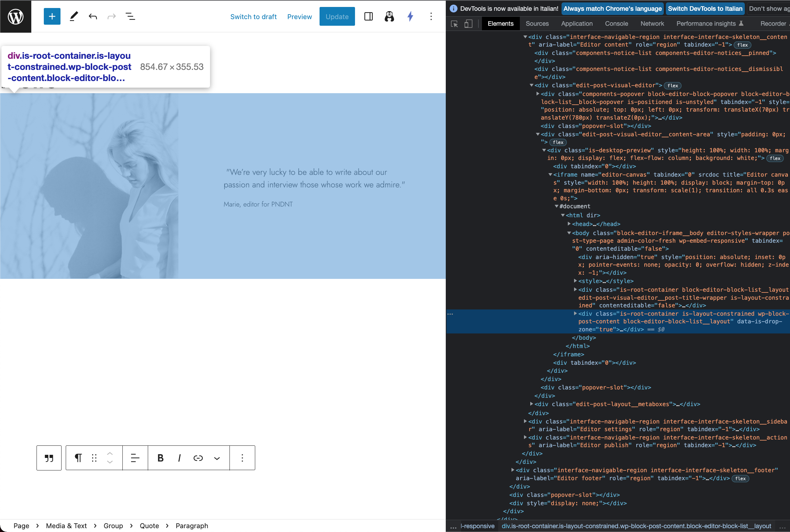Image resolution: width=790 pixels, height=532 pixels.
Task: Change the Paragraph block type
Action: [x=78, y=458]
